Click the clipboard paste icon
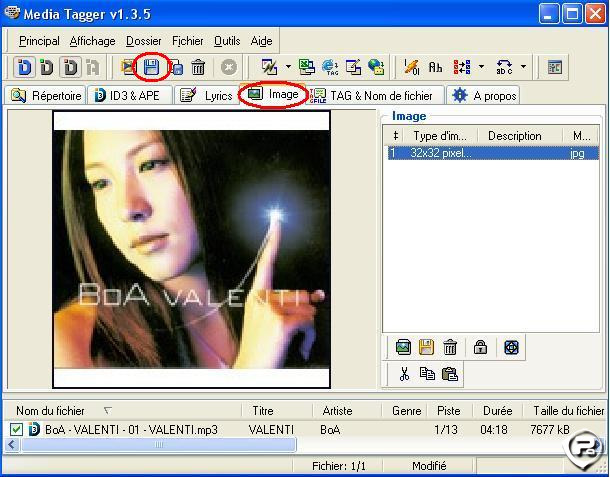610x477 pixels. 450,374
